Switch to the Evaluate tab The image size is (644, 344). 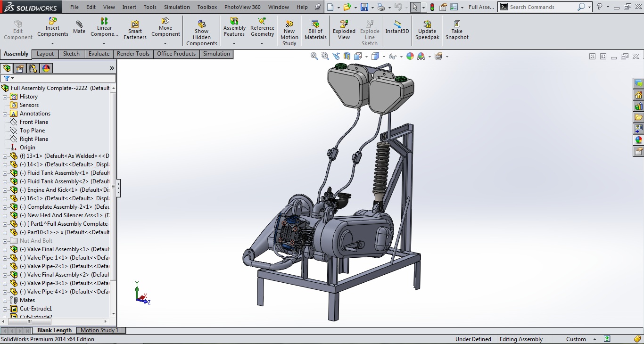coord(99,54)
